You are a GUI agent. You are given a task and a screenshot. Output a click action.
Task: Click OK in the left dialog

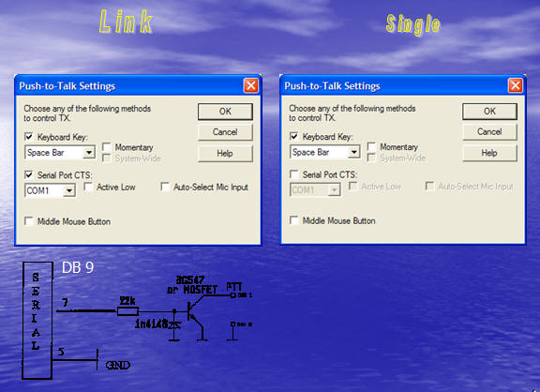[x=225, y=112]
